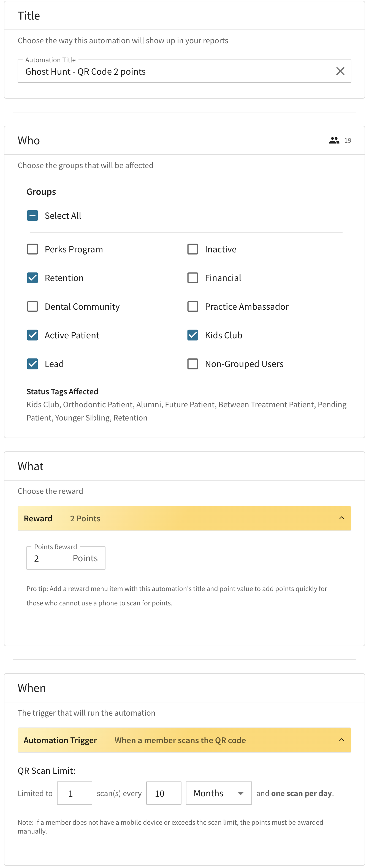Uncheck the Retention group

pos(33,278)
